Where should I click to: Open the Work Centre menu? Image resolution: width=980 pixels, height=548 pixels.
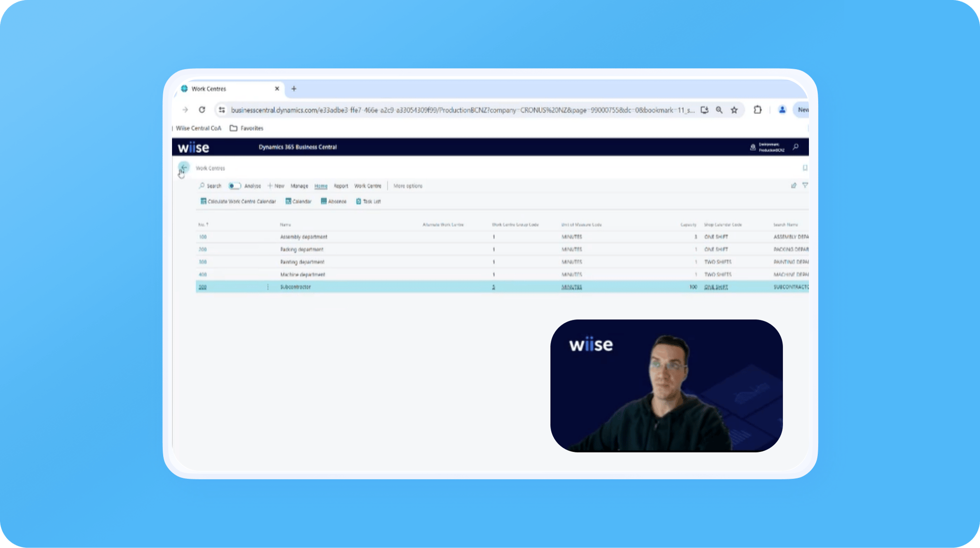coord(367,186)
